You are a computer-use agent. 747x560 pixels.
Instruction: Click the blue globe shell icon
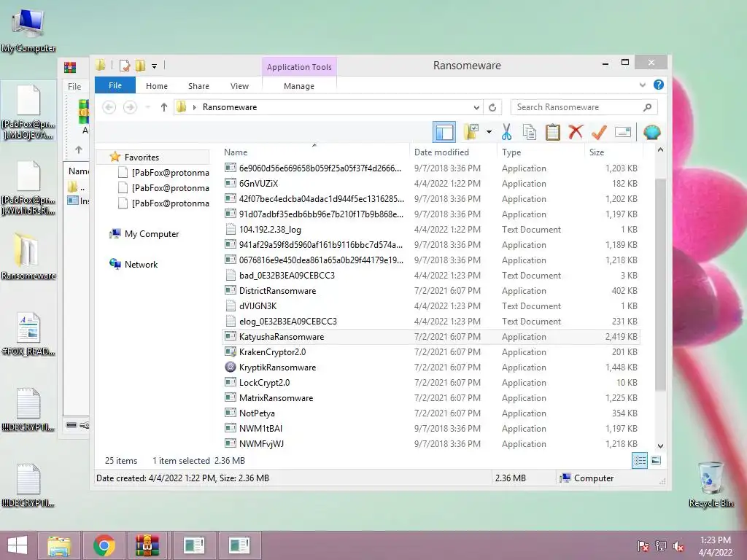click(651, 132)
